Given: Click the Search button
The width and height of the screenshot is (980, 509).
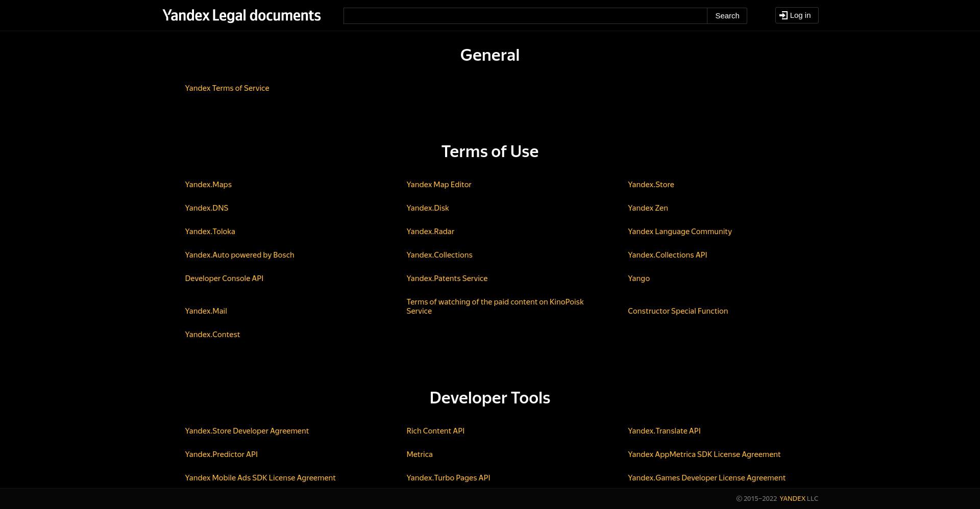Looking at the screenshot, I should [727, 16].
